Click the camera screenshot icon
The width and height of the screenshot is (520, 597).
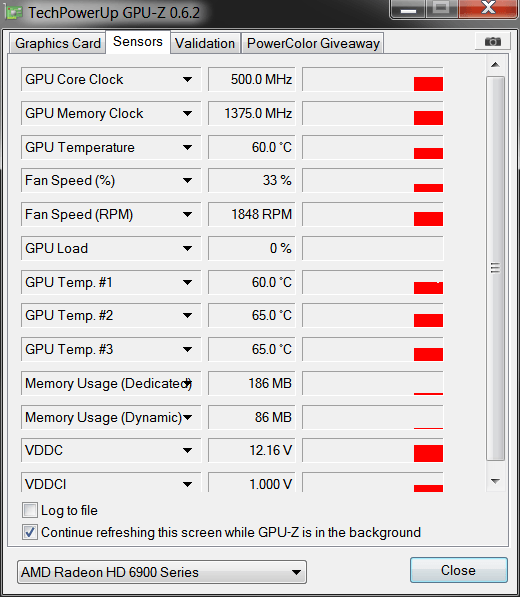(493, 41)
